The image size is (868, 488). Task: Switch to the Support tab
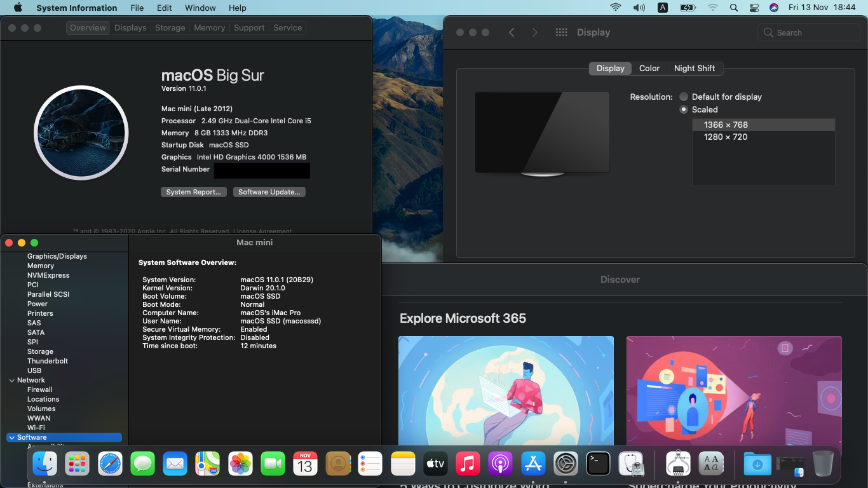coord(249,28)
